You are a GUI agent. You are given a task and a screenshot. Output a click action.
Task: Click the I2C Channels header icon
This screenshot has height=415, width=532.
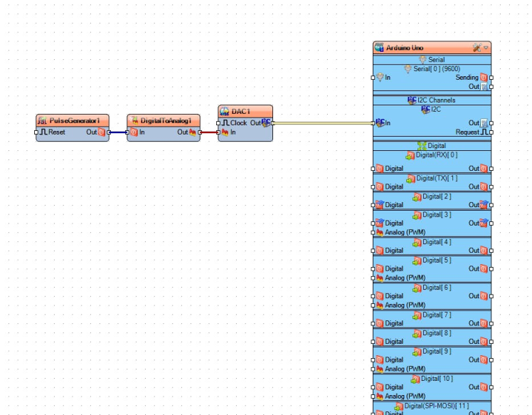tap(412, 100)
